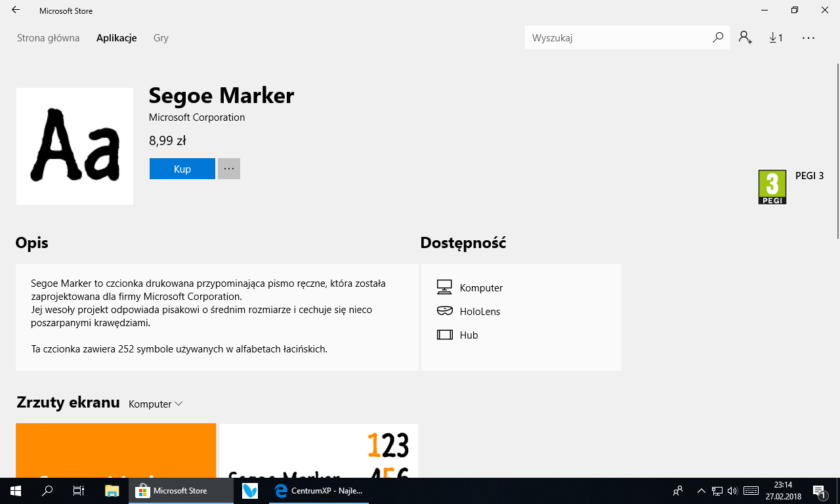The width and height of the screenshot is (840, 504).
Task: Go back with the Store back arrow
Action: click(16, 10)
